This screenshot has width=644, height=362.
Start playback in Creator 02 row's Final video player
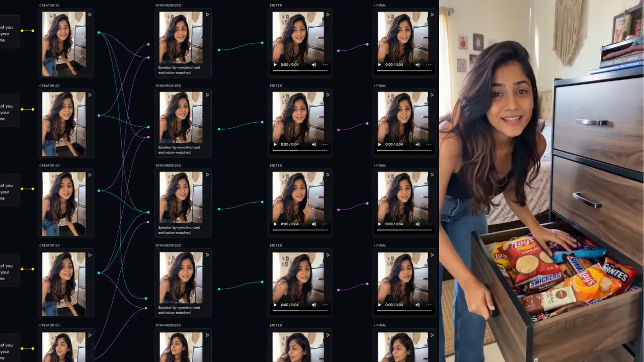tap(380, 144)
